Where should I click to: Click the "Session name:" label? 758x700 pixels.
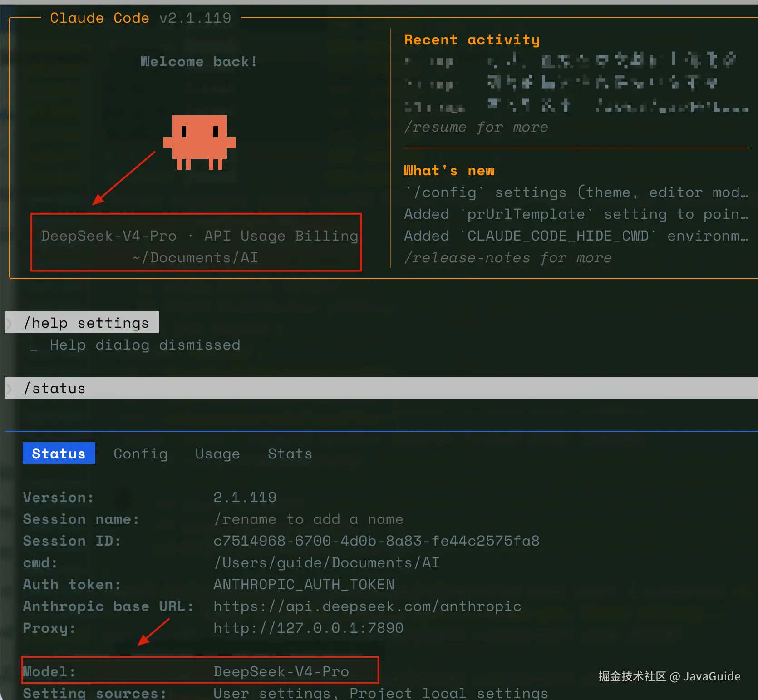click(x=81, y=519)
